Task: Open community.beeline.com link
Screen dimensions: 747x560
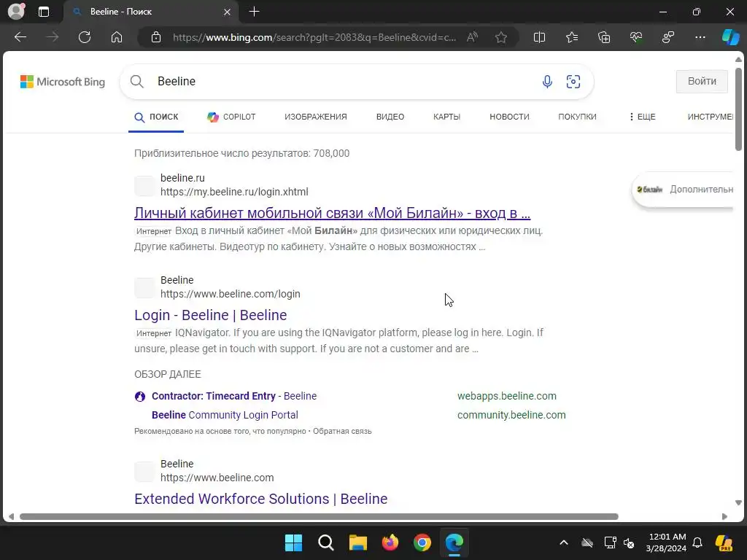Action: [511, 415]
